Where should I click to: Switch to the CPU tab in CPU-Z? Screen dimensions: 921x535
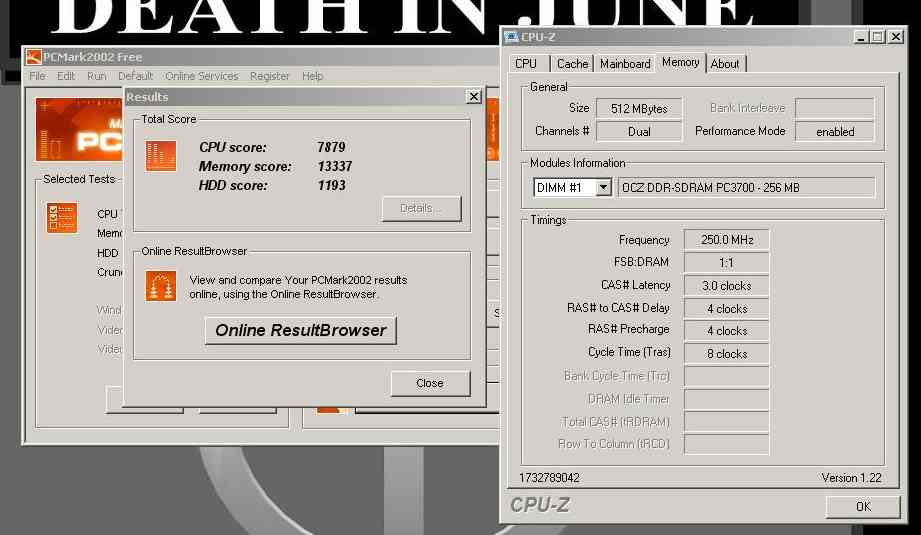click(526, 63)
